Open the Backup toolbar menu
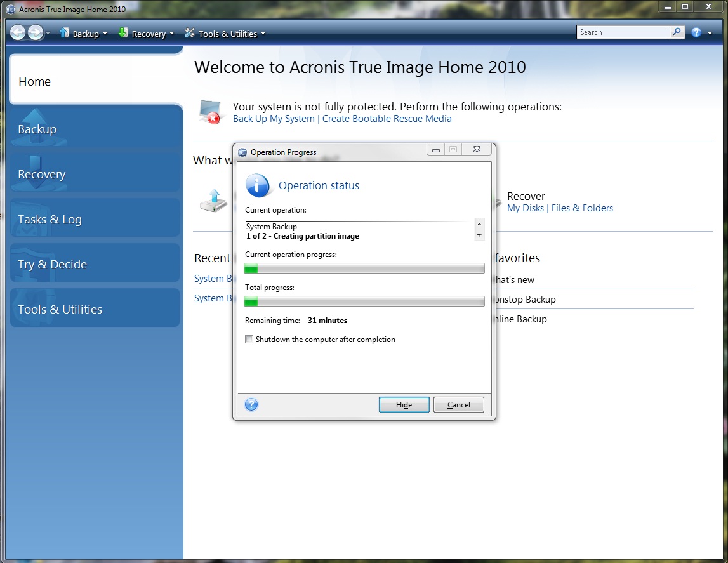This screenshot has height=563, width=728. 84,34
